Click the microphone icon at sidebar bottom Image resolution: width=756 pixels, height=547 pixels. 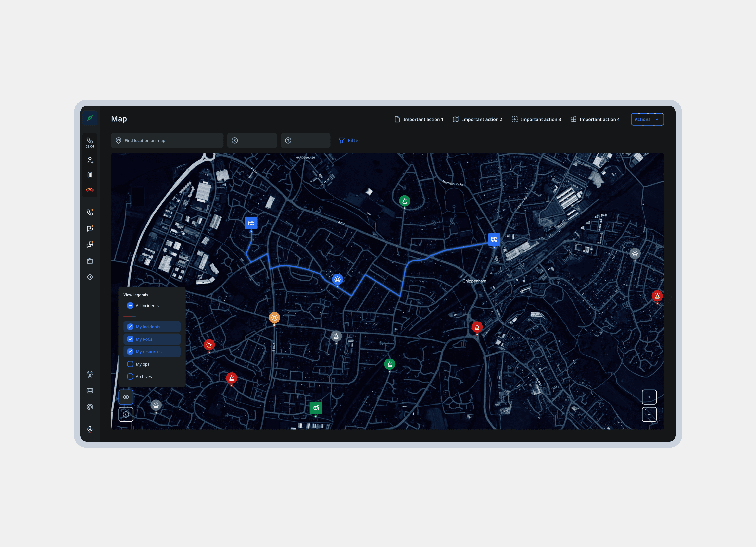click(x=90, y=429)
